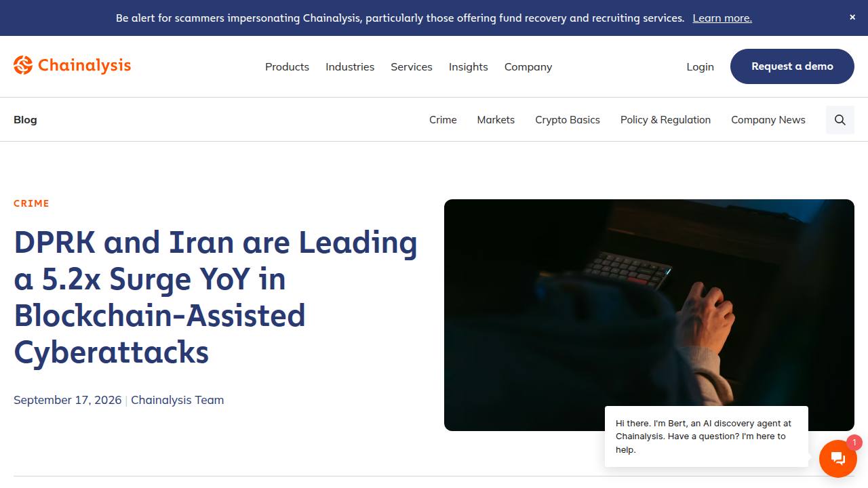
Task: Open the Company menu
Action: point(528,66)
